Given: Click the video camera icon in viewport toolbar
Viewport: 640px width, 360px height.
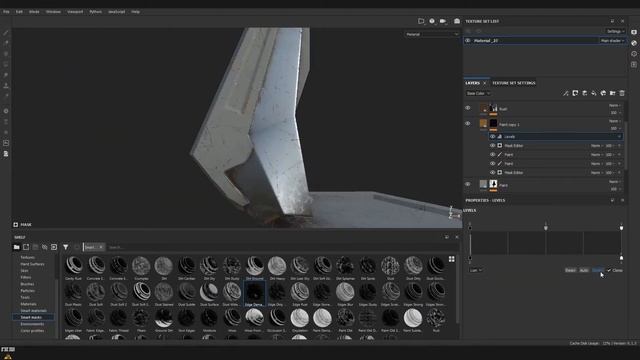Looking at the screenshot, I should tap(443, 21).
